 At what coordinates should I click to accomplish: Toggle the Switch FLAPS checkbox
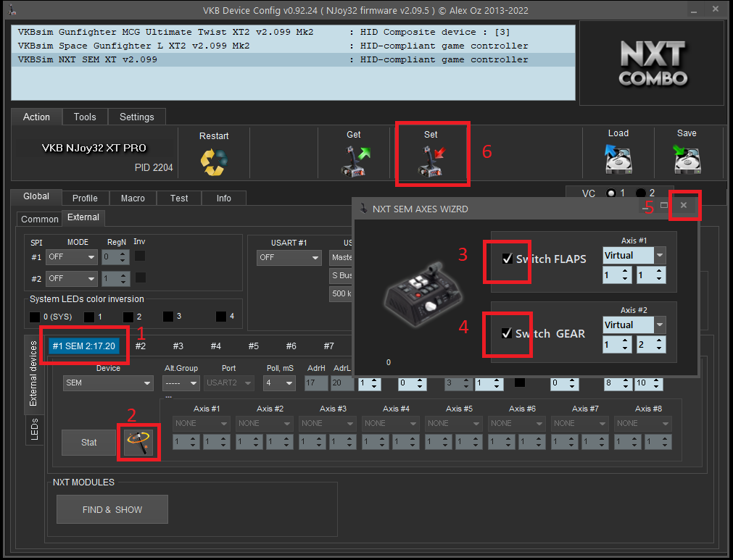pyautogui.click(x=508, y=259)
